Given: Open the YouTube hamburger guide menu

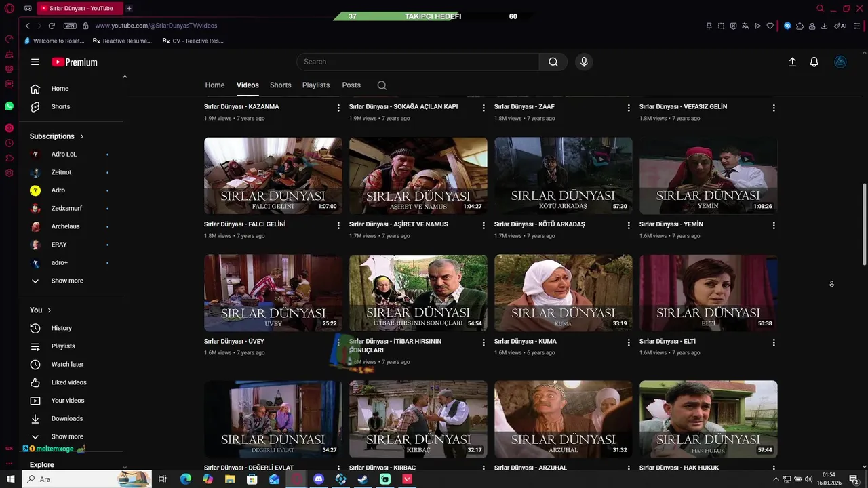Looking at the screenshot, I should (35, 62).
